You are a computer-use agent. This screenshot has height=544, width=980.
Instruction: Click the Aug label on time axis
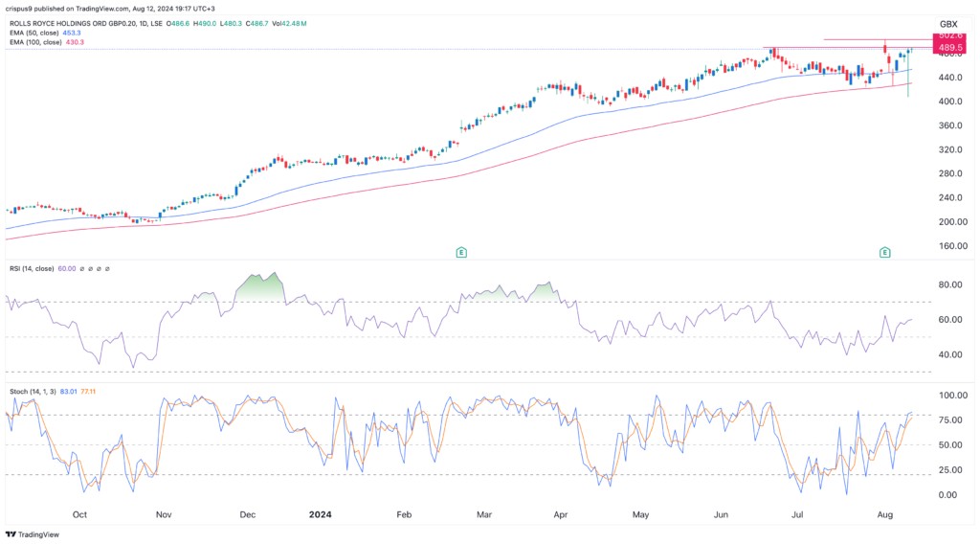[889, 513]
